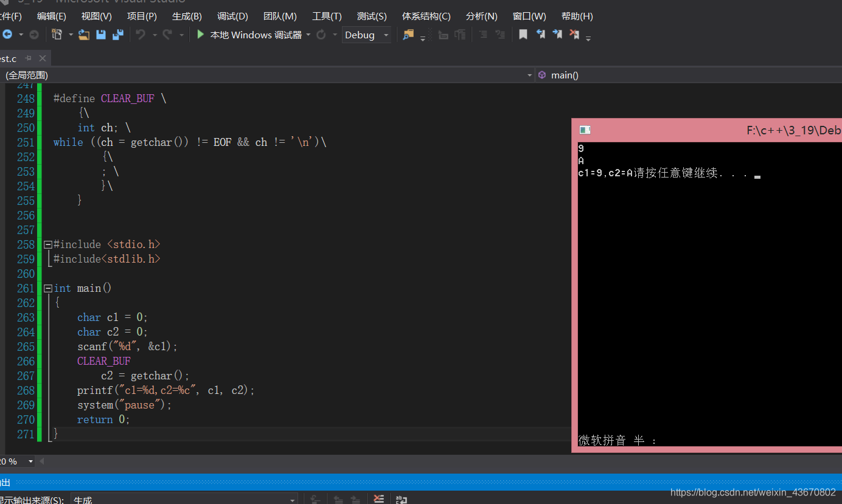Image resolution: width=842 pixels, height=504 pixels.
Task: Open the redo history dropdown arrow
Action: pyautogui.click(x=181, y=35)
